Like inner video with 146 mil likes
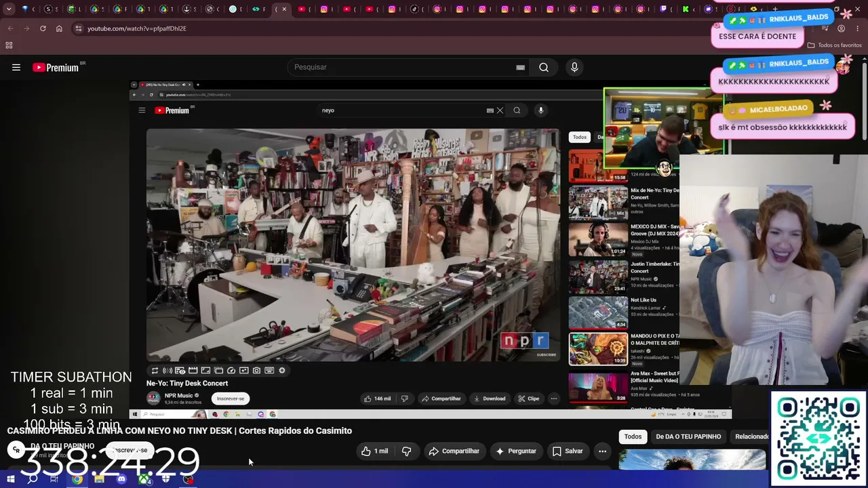 pos(377,399)
